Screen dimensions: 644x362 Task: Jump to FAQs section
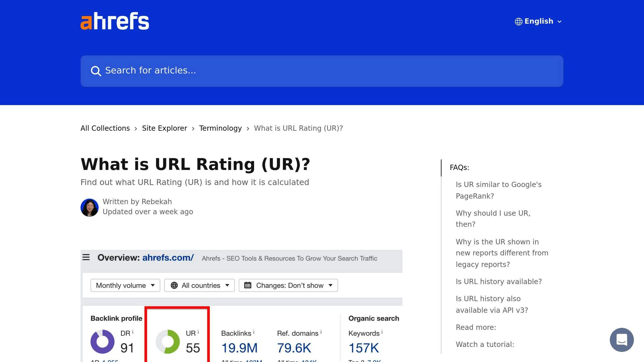[459, 167]
